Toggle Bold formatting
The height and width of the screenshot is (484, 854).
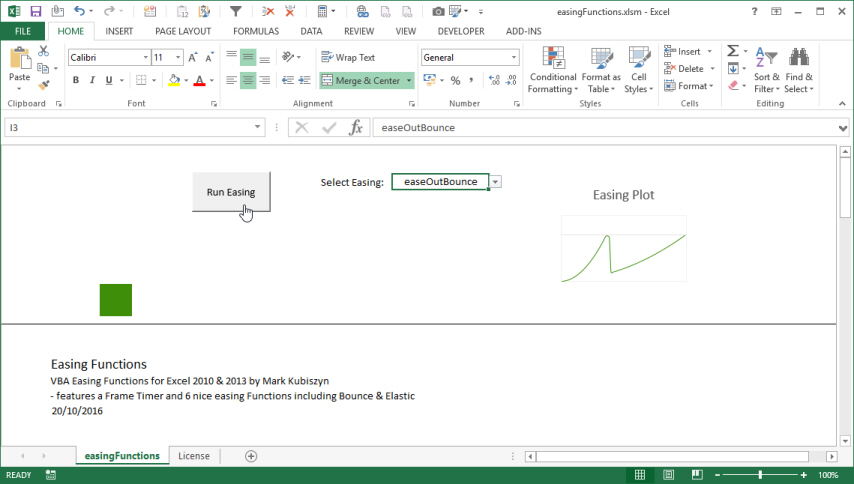pyautogui.click(x=75, y=80)
